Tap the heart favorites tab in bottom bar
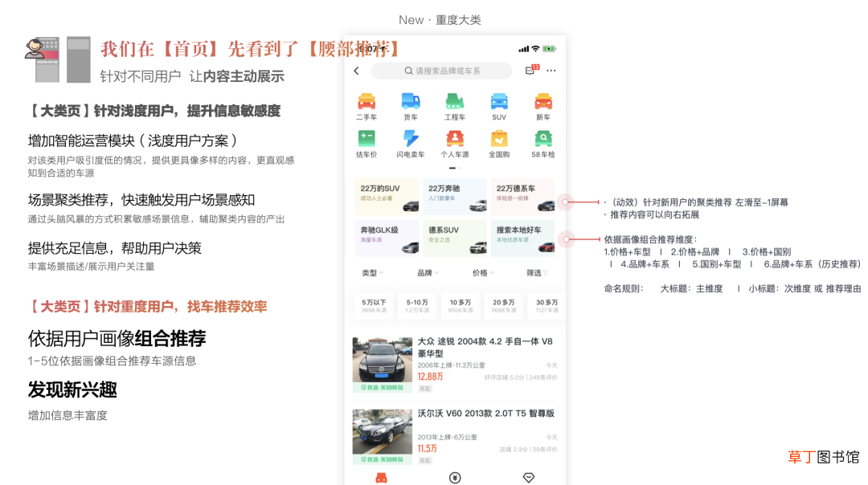Image resolution: width=868 pixels, height=485 pixels. (x=529, y=478)
